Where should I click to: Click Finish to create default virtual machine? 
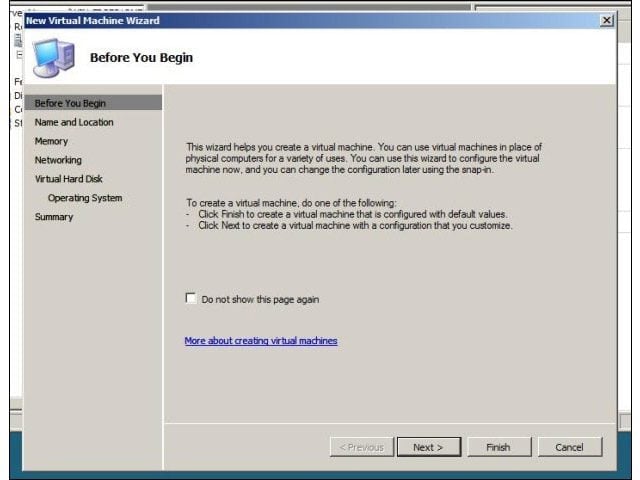499,447
